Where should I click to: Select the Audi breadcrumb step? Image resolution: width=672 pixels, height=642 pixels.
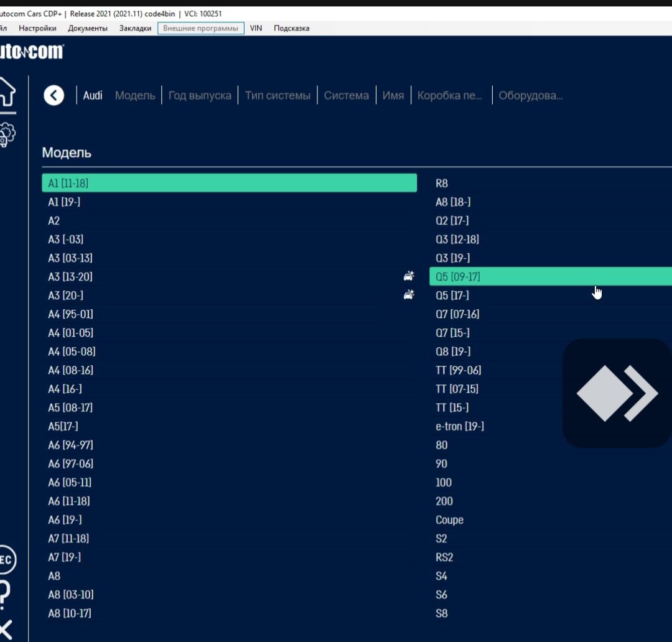click(93, 95)
